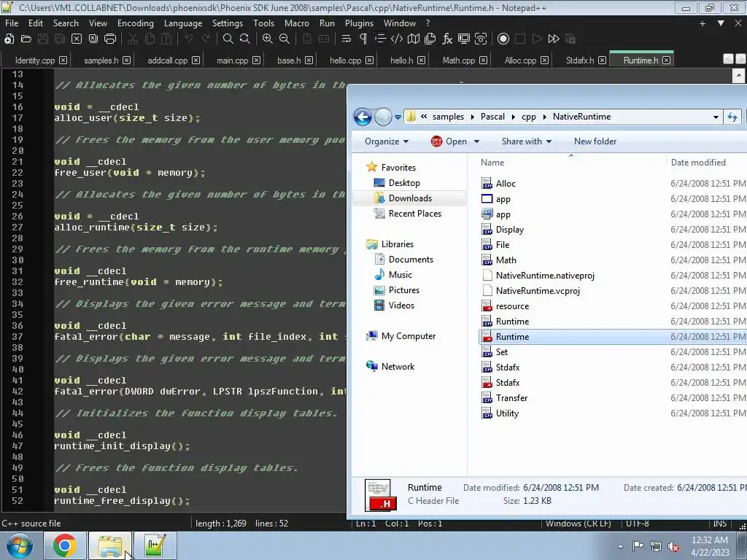The width and height of the screenshot is (747, 560).
Task: Open the Language menu
Action: 183,23
